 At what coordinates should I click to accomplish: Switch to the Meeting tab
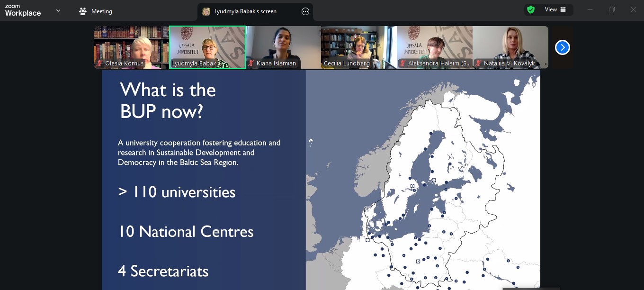click(96, 11)
